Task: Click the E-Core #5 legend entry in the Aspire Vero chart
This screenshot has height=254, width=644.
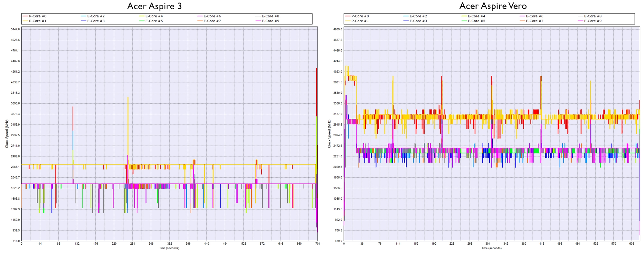Action: click(473, 21)
